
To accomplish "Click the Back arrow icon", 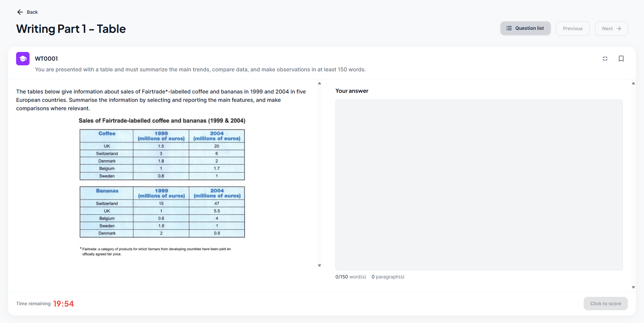I will pyautogui.click(x=20, y=12).
